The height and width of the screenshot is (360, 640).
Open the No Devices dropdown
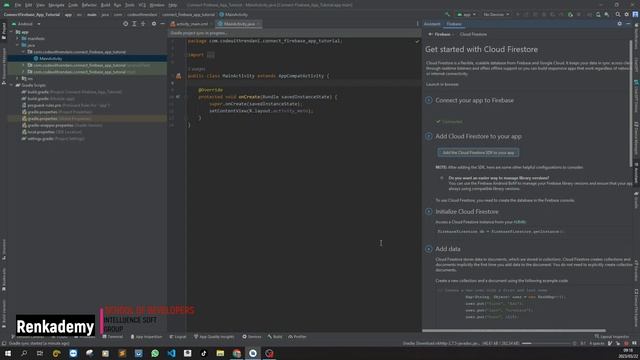coord(496,14)
